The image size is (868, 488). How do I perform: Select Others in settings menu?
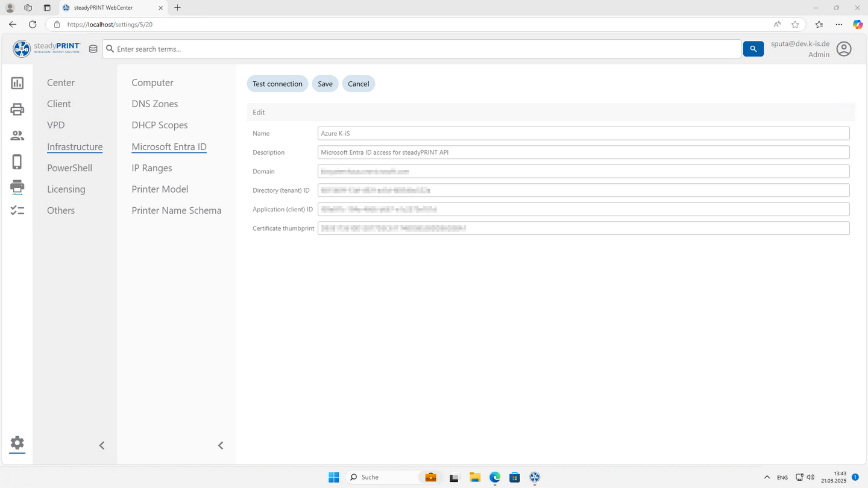[x=61, y=210]
